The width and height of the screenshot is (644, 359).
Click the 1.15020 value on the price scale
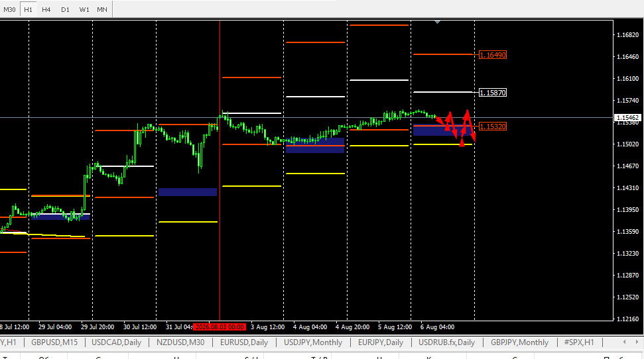click(x=628, y=144)
